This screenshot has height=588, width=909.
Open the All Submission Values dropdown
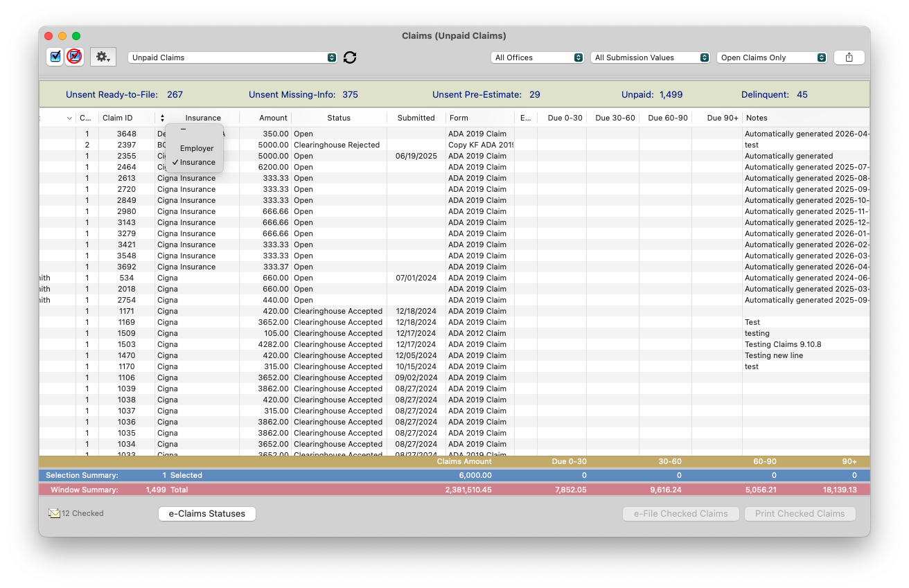click(x=650, y=57)
